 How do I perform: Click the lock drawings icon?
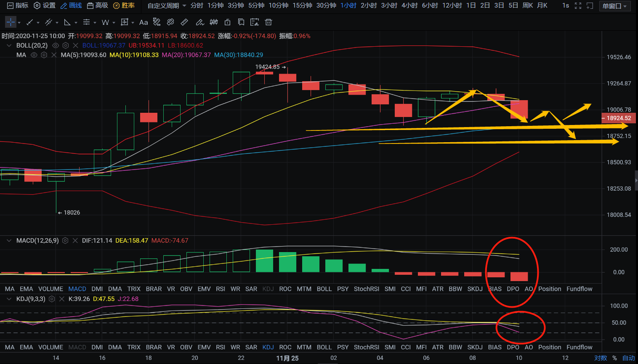click(x=227, y=22)
